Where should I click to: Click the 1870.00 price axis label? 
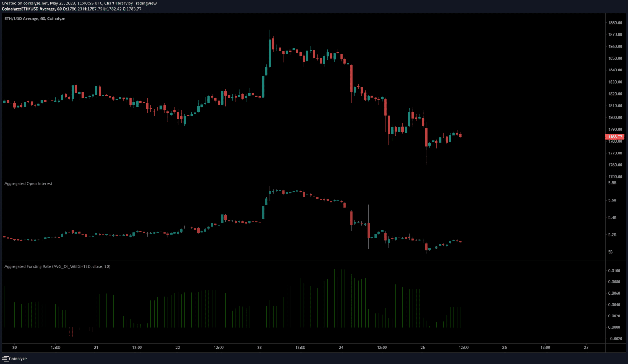[x=615, y=35]
